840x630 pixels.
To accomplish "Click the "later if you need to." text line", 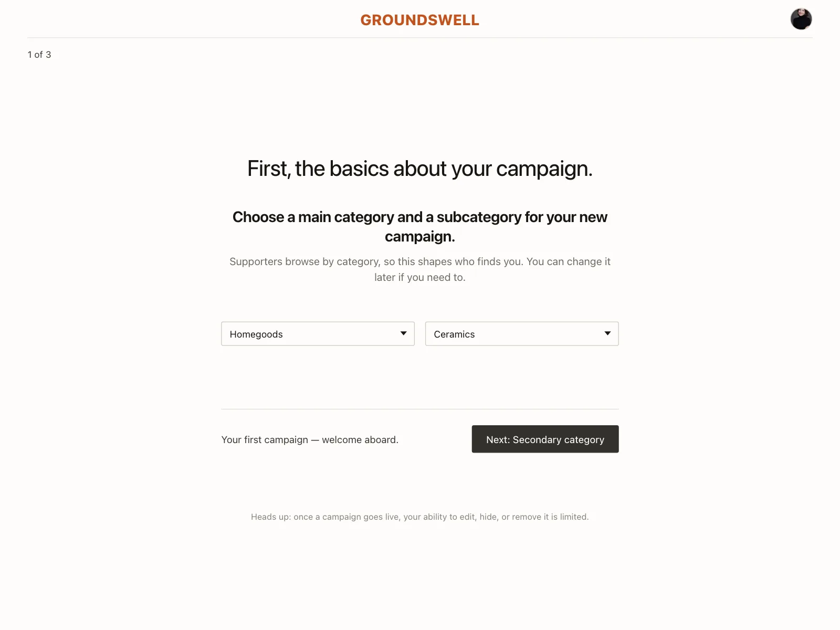I will click(x=419, y=277).
